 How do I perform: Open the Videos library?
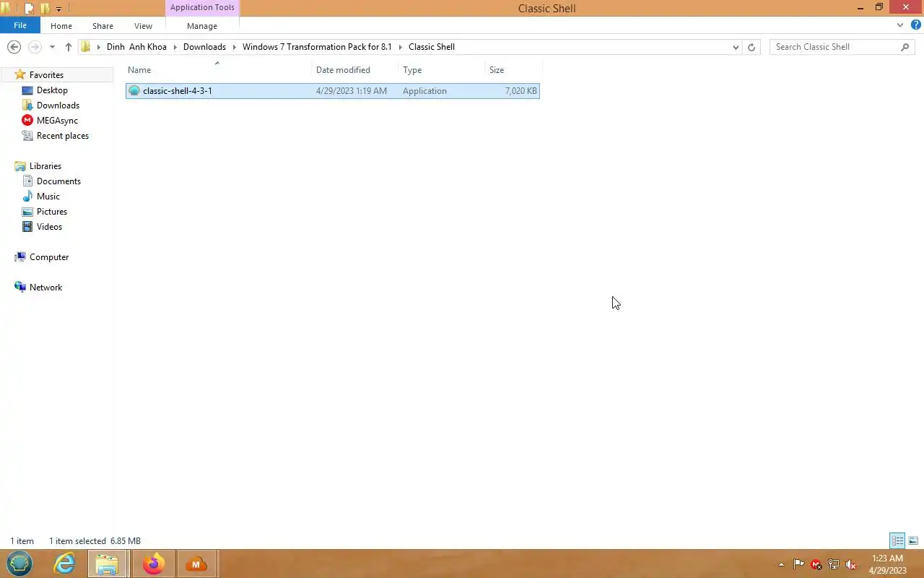pyautogui.click(x=49, y=227)
